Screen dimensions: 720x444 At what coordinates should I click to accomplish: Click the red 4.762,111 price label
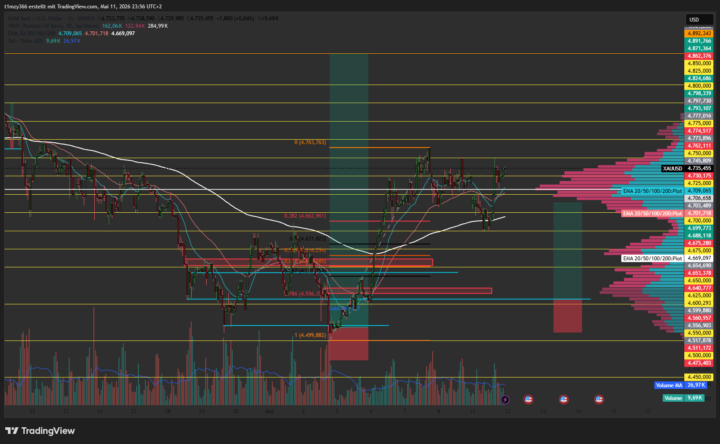699,146
